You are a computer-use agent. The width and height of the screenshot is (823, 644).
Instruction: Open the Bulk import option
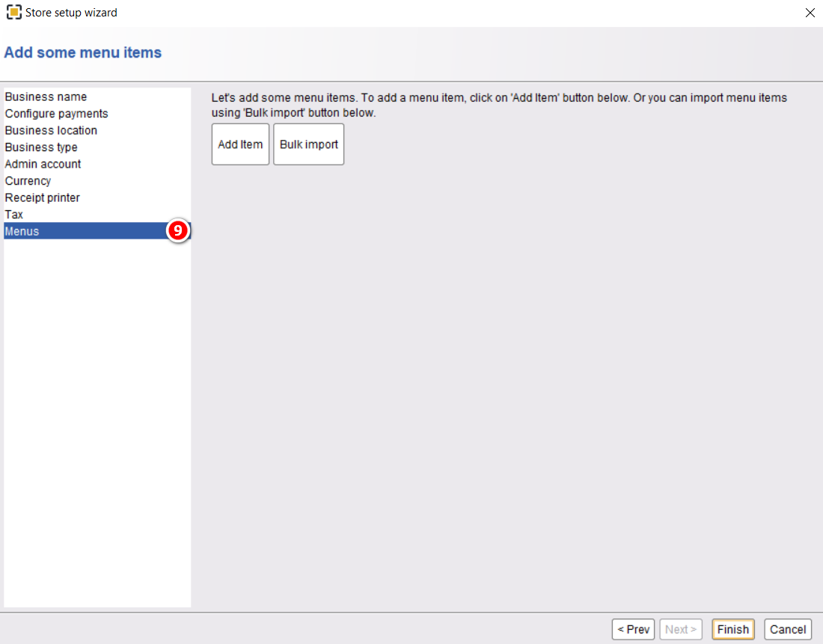tap(308, 144)
